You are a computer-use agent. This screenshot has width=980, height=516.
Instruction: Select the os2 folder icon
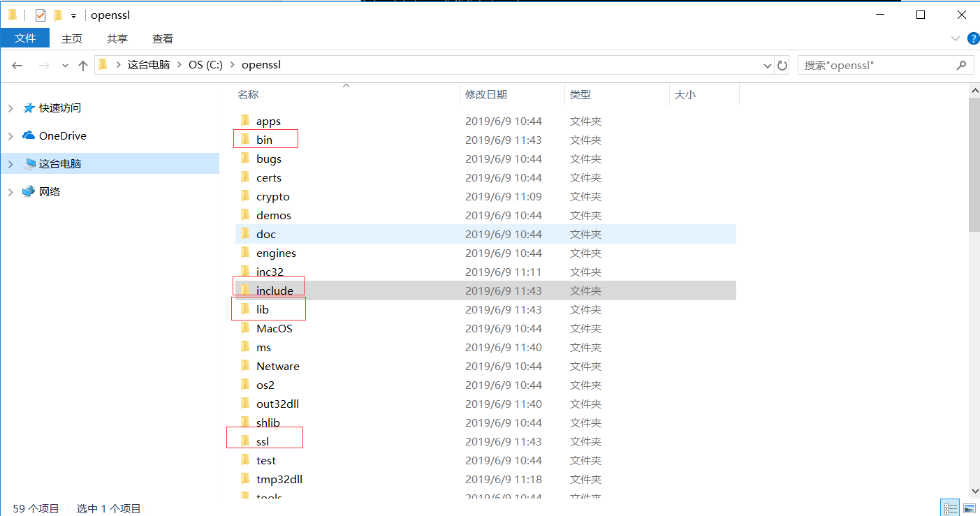click(245, 385)
